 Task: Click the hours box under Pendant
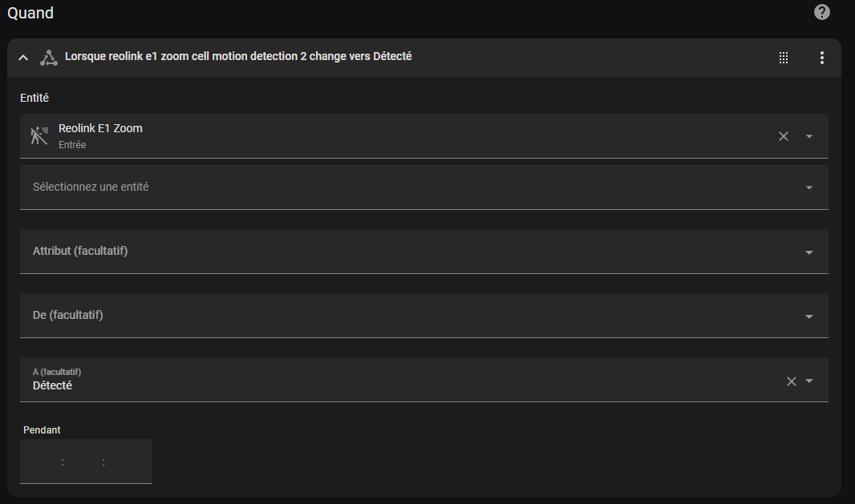[x=42, y=462]
